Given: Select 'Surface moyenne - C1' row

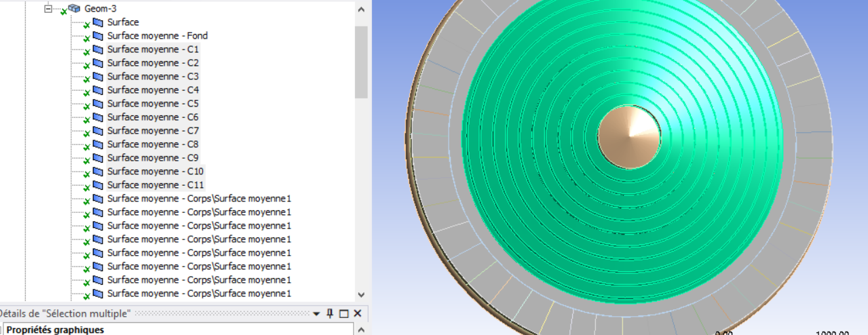Looking at the screenshot, I should click(x=153, y=50).
